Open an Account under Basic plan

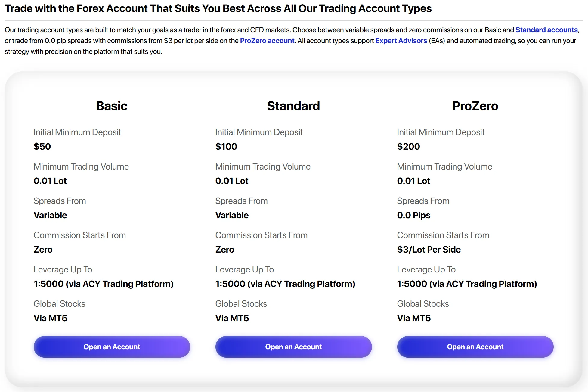tap(112, 347)
